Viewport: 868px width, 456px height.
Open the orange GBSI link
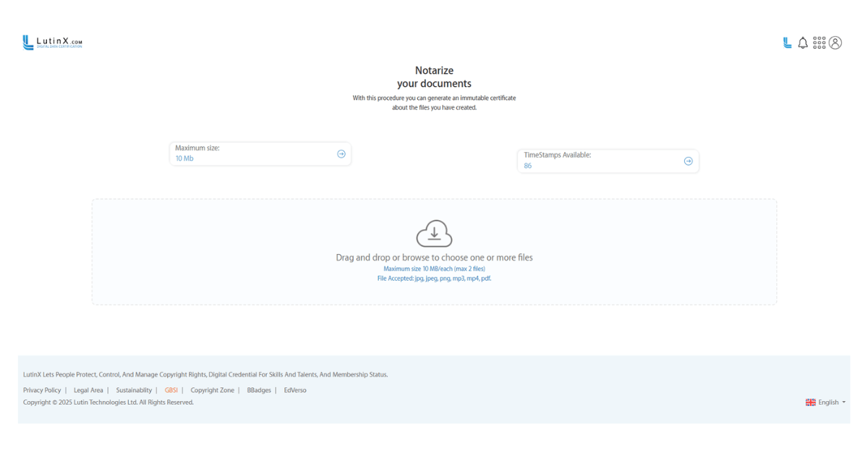(171, 390)
